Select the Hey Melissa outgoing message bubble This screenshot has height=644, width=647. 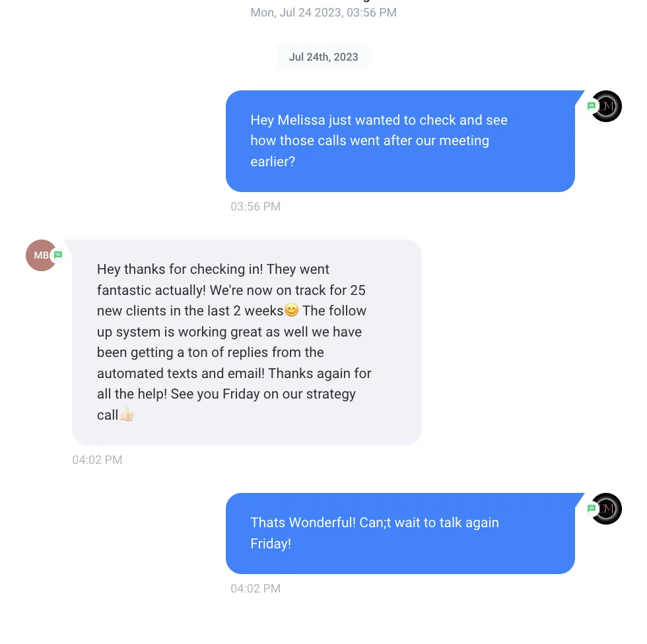[x=400, y=141]
